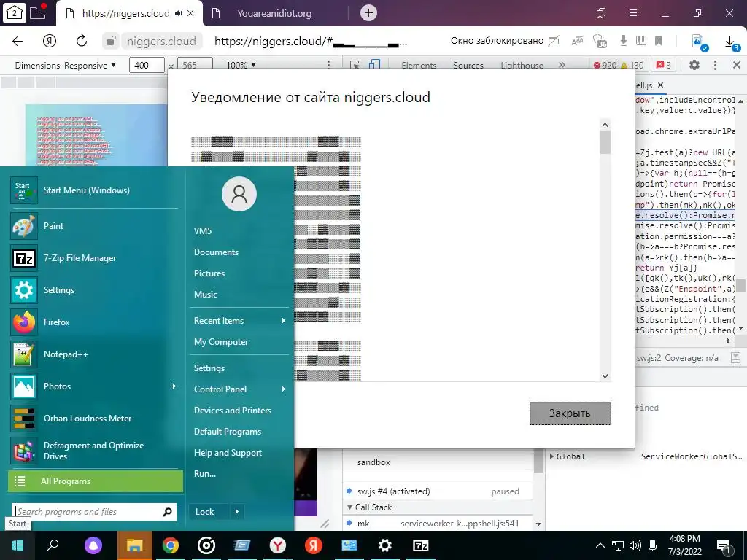This screenshot has height=560, width=747.
Task: Click the dialog vertical scrollbar thumb
Action: click(605, 142)
